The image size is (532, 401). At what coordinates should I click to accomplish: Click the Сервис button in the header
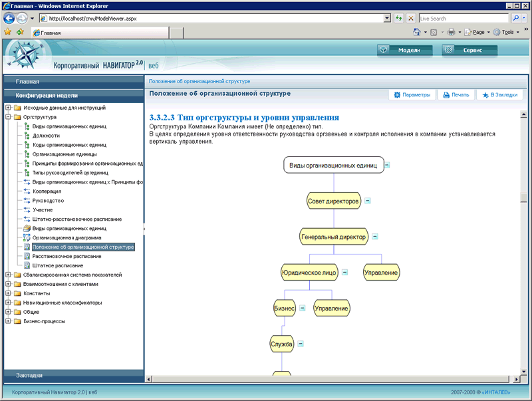[469, 50]
